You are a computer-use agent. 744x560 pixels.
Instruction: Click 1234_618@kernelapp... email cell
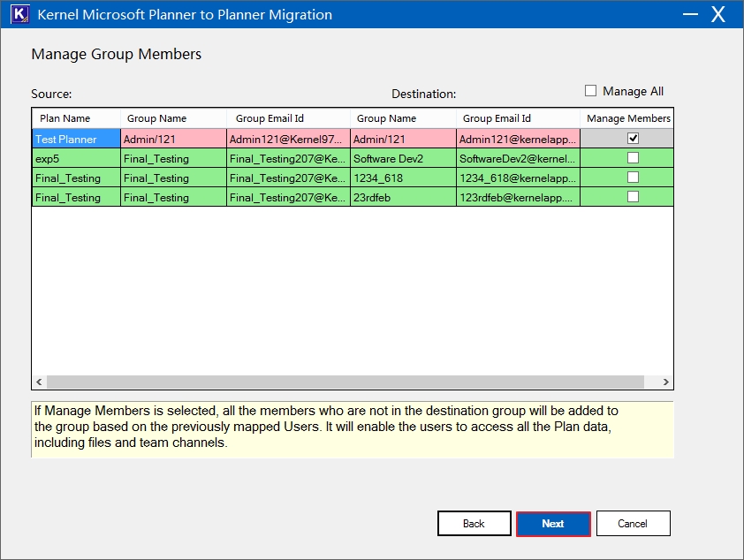518,178
